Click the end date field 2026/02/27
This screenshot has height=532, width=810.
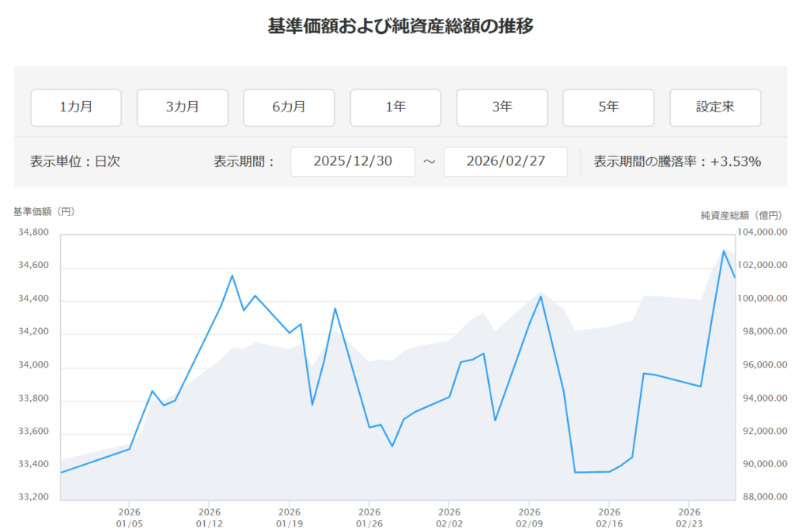click(x=505, y=162)
